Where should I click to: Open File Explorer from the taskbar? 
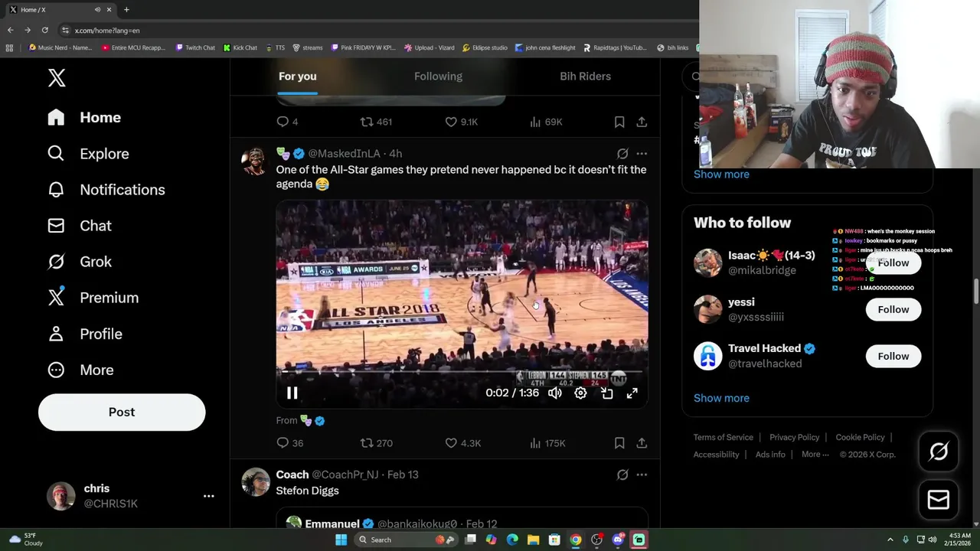click(533, 540)
